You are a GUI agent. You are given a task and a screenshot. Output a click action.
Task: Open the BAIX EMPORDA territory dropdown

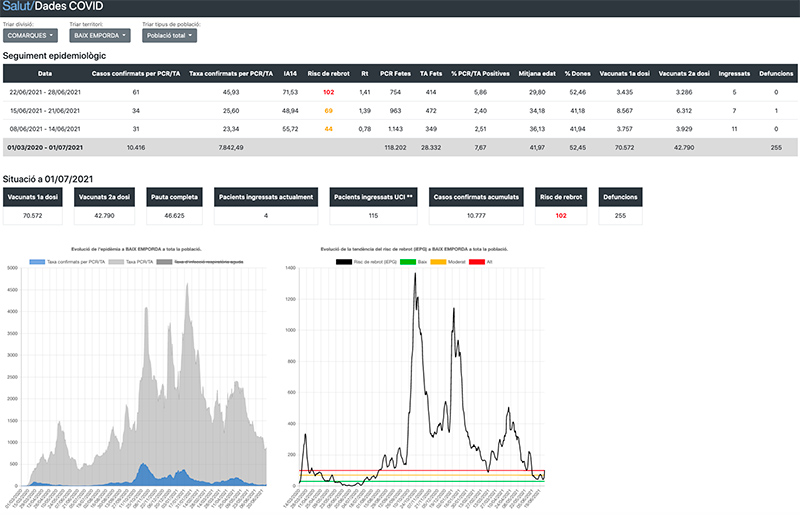pyautogui.click(x=100, y=35)
